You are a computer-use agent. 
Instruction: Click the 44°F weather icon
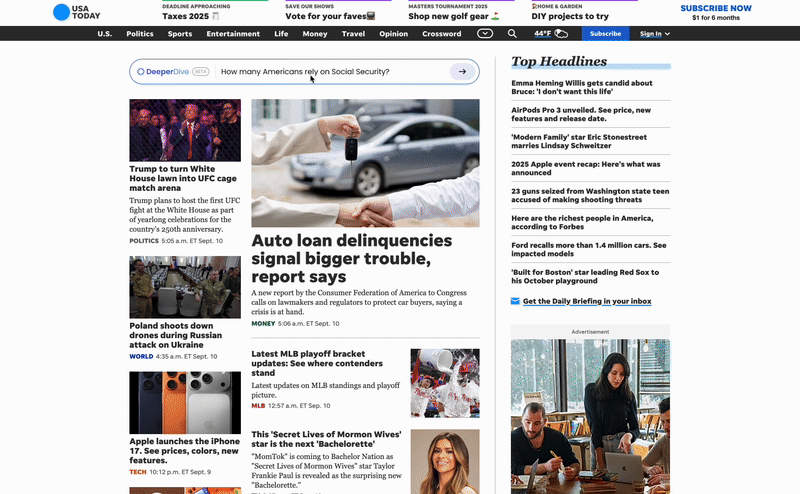click(551, 34)
